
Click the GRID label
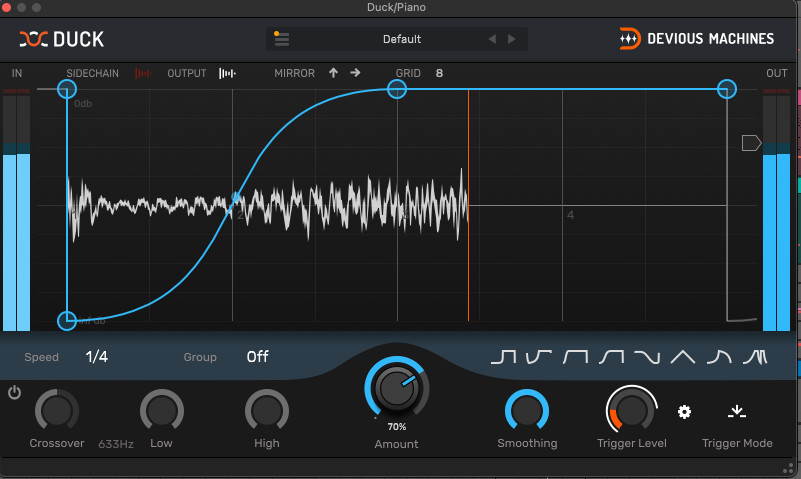point(408,74)
